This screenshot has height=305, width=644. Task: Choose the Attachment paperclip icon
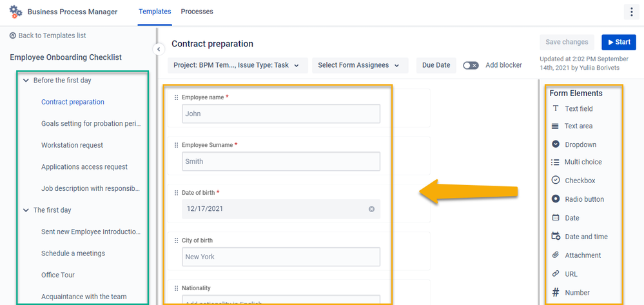pos(556,255)
